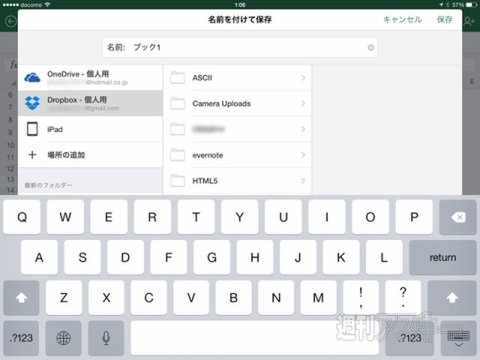480x360 pixels.
Task: Expand evernote folder chevron
Action: point(303,155)
